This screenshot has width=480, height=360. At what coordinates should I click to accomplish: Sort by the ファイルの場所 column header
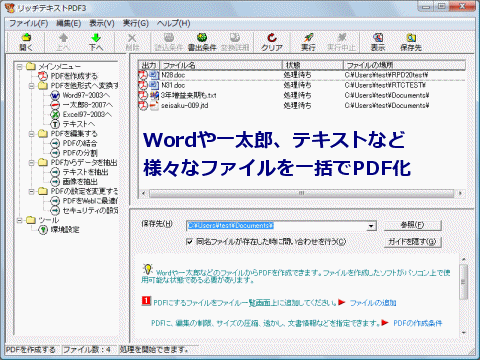point(404,65)
